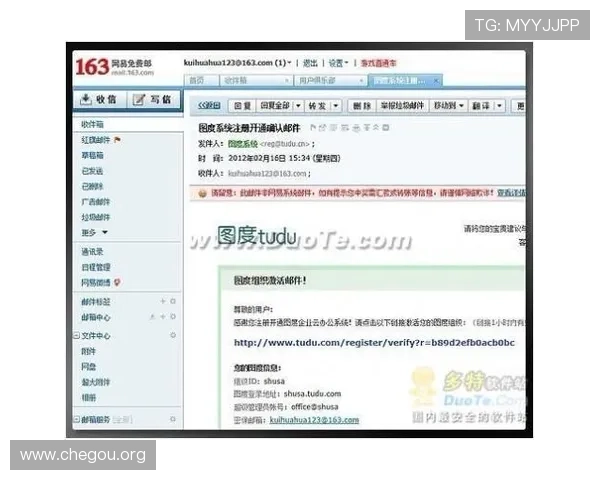Screen dimensions: 600x480
Task: Click the gear icon on 邮件标签 row
Action: coord(173,302)
